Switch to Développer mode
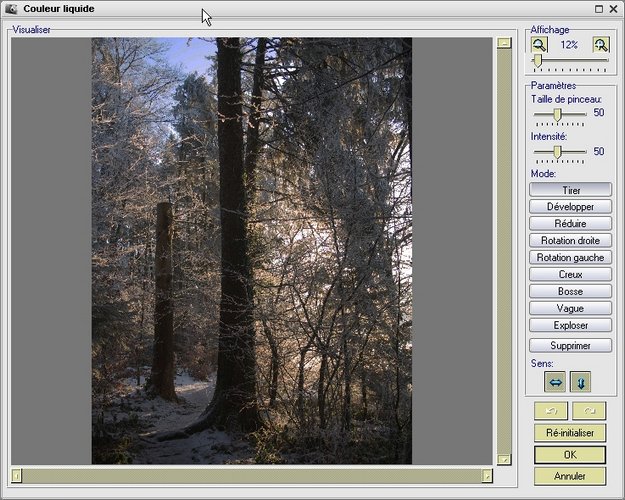Screen dimensions: 625x500 click(x=570, y=207)
